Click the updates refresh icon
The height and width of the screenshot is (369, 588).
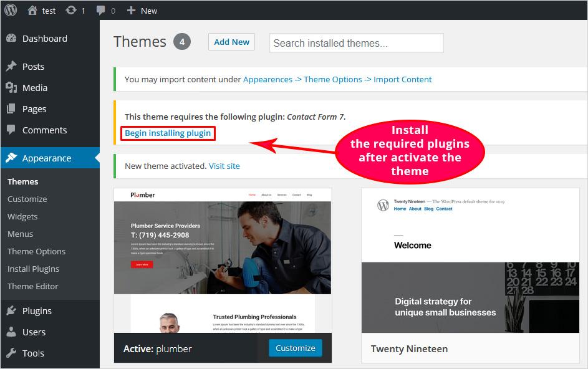point(71,11)
